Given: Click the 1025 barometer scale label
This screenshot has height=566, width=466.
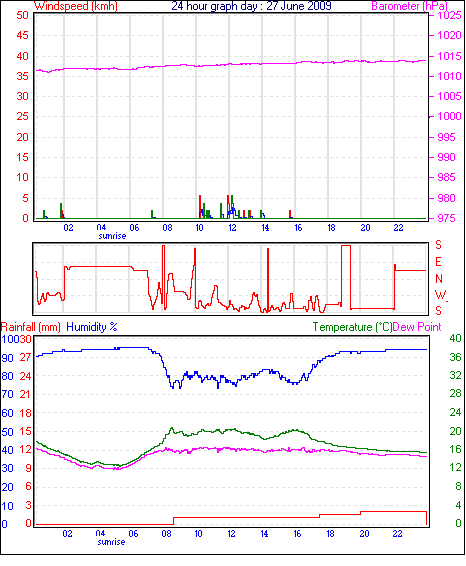Looking at the screenshot, I should coord(449,15).
